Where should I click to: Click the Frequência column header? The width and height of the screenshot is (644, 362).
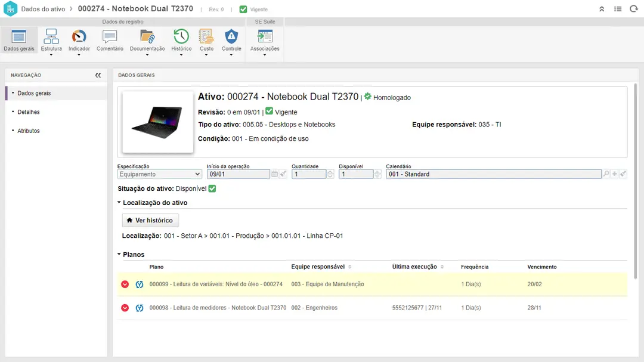[x=475, y=267]
